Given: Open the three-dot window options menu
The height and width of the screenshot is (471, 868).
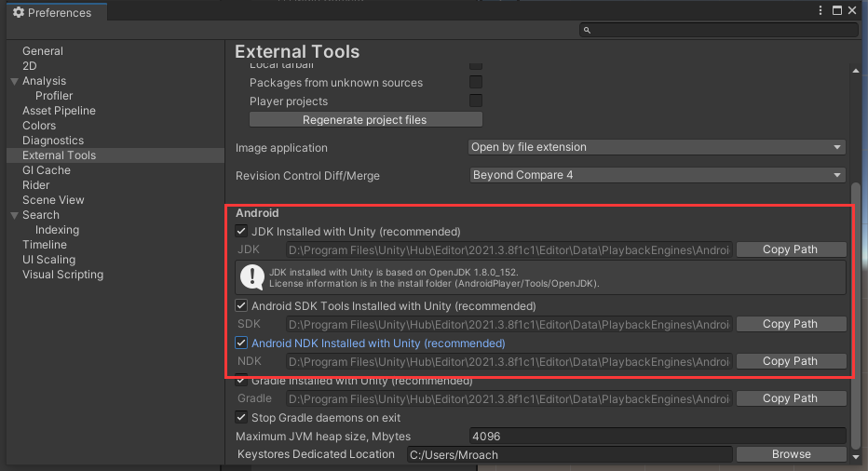Looking at the screenshot, I should [x=821, y=10].
